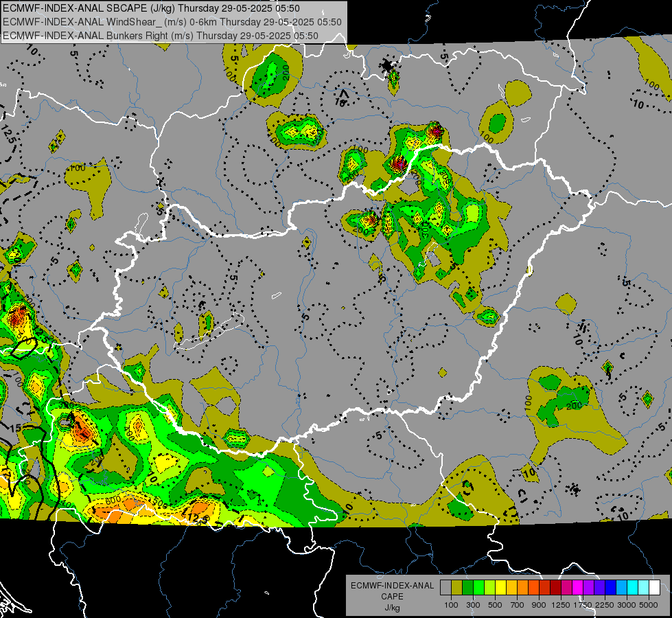Click the legend value 5000

point(649,605)
